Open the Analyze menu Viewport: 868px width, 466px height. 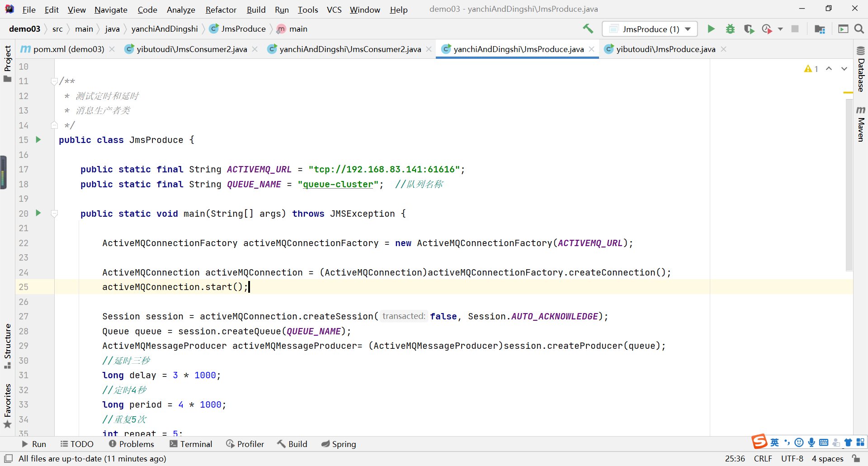tap(181, 10)
